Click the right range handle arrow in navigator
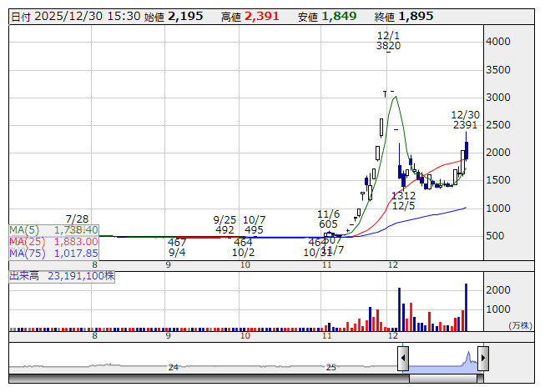Screen dimensions: 545x392 (x=482, y=359)
